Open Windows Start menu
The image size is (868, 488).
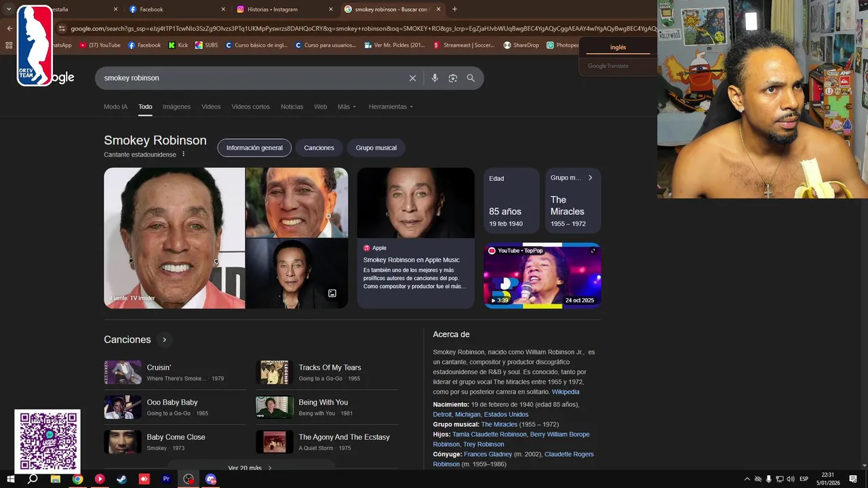(x=11, y=479)
